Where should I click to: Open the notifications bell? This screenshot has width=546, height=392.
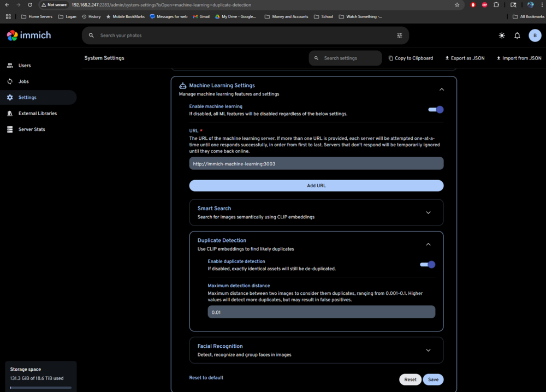pyautogui.click(x=517, y=35)
